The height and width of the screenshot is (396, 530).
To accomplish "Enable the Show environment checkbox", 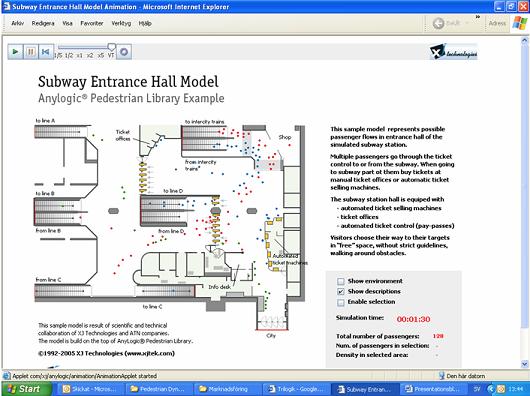I will [341, 281].
